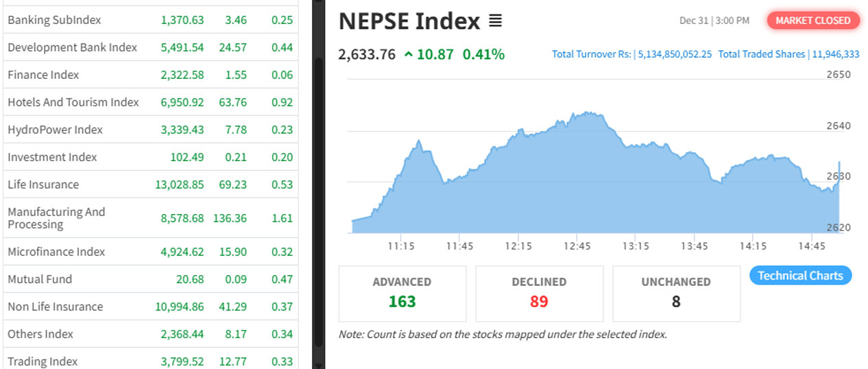This screenshot has width=868, height=369.
Task: Click the Advanced stocks count box
Action: click(x=402, y=294)
